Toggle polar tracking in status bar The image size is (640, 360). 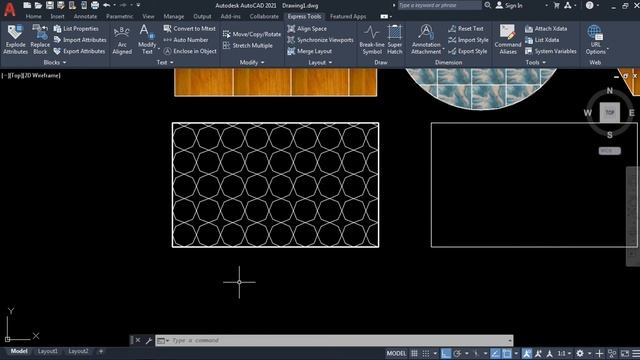[457, 353]
